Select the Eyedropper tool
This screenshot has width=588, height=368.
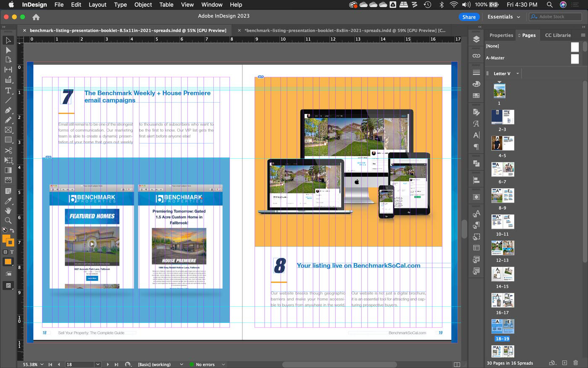coord(8,201)
